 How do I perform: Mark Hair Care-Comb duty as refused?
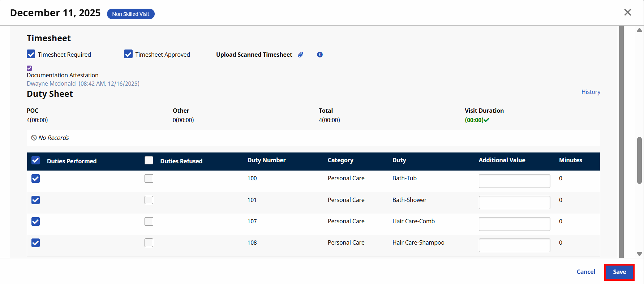(149, 221)
